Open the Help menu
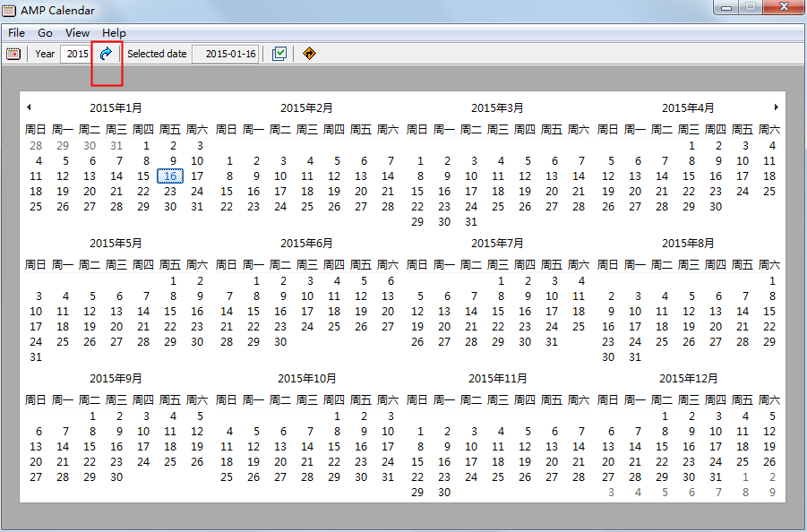The width and height of the screenshot is (807, 532). coord(114,33)
